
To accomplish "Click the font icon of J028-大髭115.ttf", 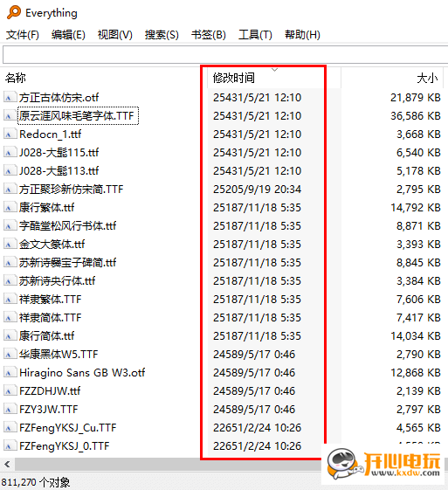I will pos(10,152).
